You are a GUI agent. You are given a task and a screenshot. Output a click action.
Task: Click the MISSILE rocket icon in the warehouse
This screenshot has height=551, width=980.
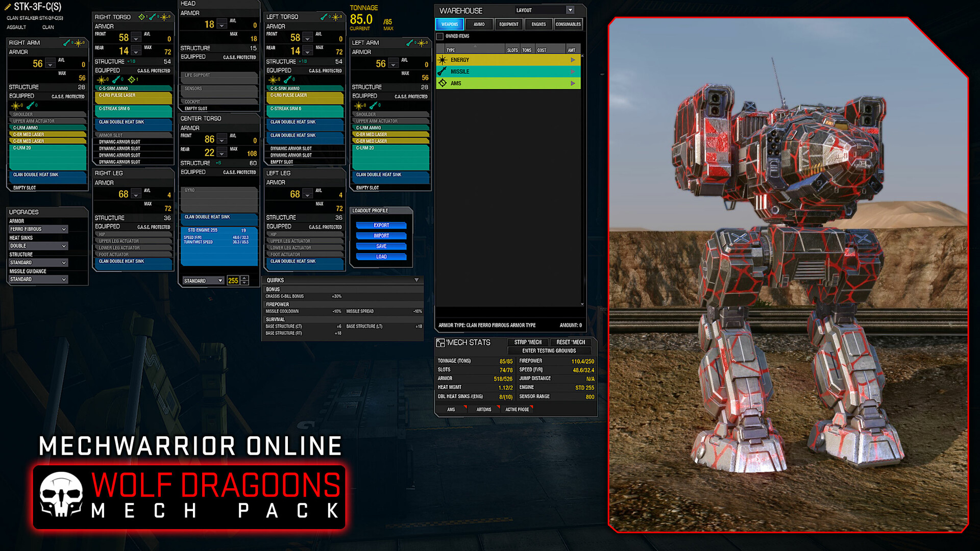[442, 71]
